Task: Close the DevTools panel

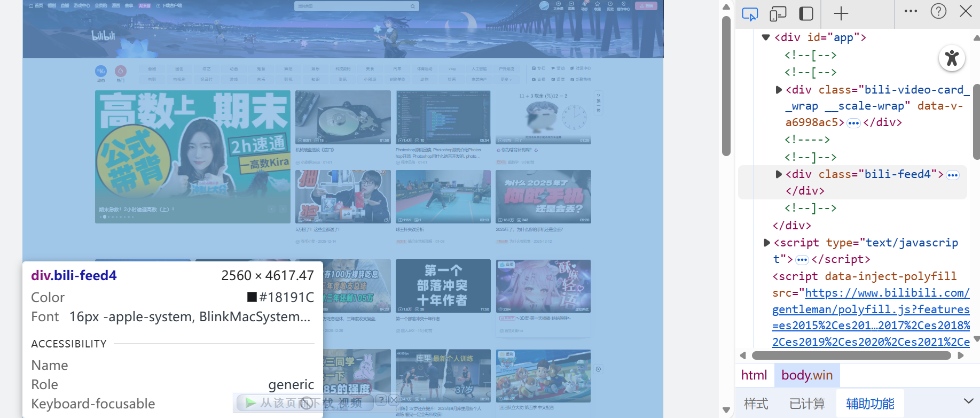Action: pyautogui.click(x=966, y=11)
